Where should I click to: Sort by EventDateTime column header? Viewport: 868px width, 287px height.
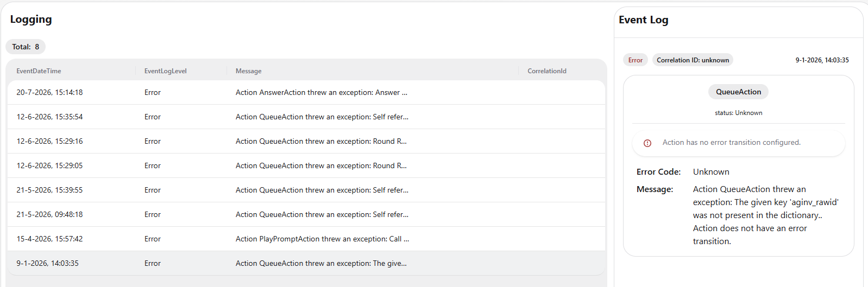(x=39, y=71)
